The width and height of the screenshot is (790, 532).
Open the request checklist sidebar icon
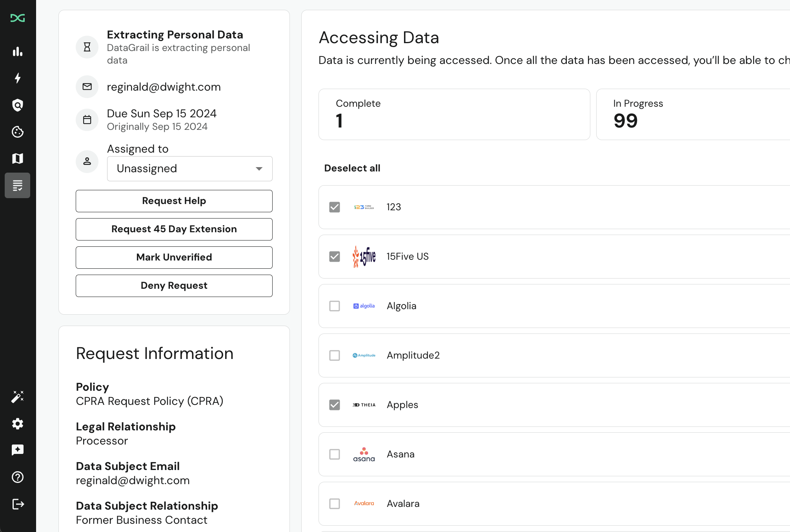[18, 185]
